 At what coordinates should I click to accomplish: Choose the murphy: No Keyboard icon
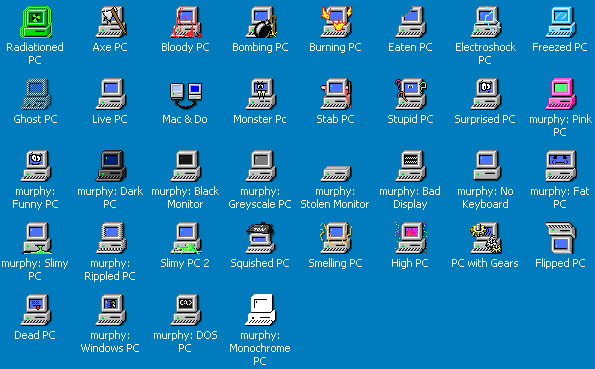[487, 166]
